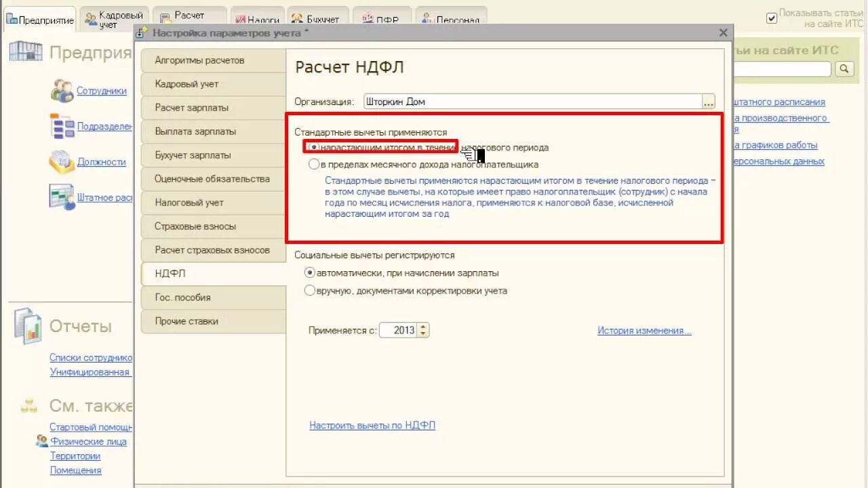
Task: Open the Кадровый учет settings section
Action: pyautogui.click(x=213, y=84)
